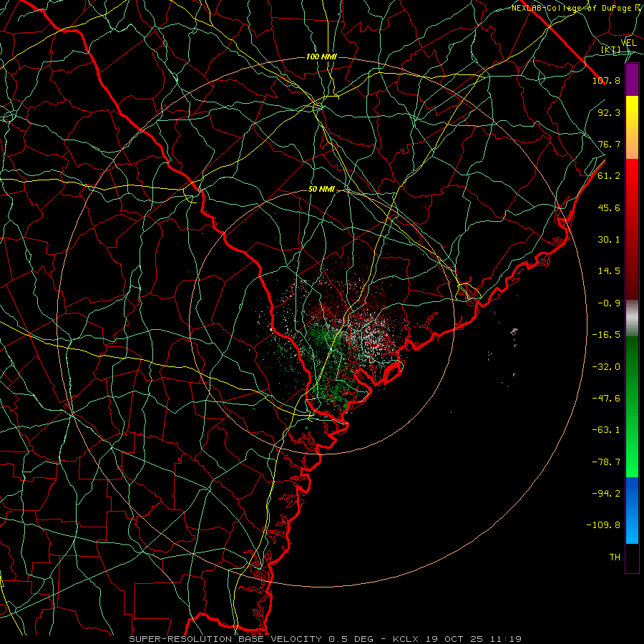Click the 107.8 legend value
This screenshot has height=644, width=644.
click(x=606, y=80)
